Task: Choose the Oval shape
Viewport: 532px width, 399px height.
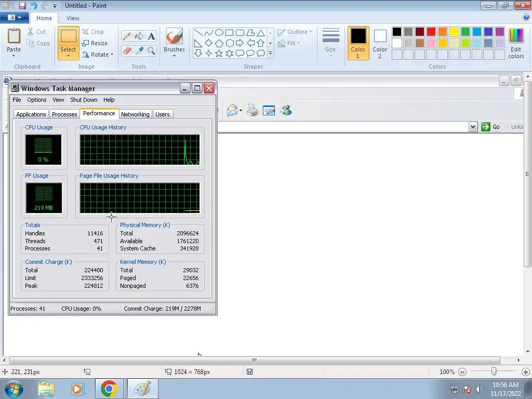Action: click(219, 33)
